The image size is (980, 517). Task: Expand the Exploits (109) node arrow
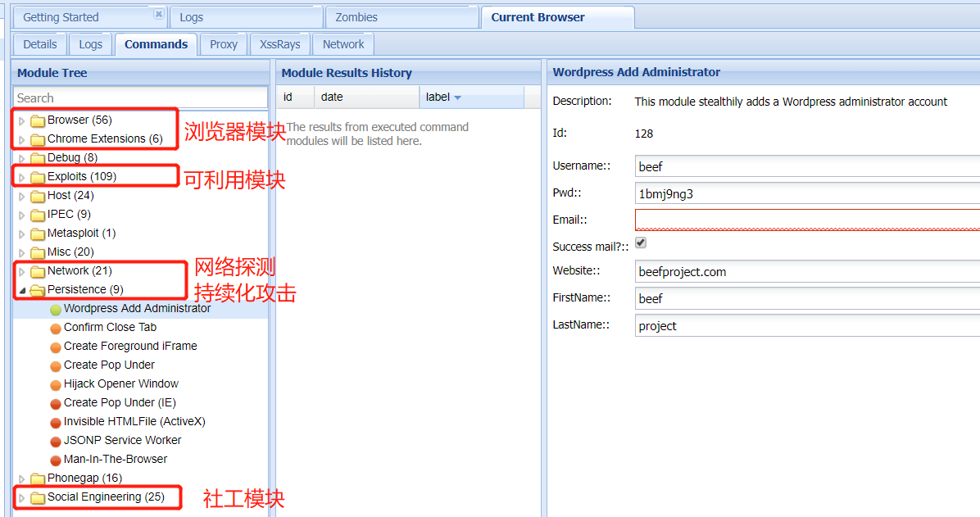pyautogui.click(x=22, y=178)
